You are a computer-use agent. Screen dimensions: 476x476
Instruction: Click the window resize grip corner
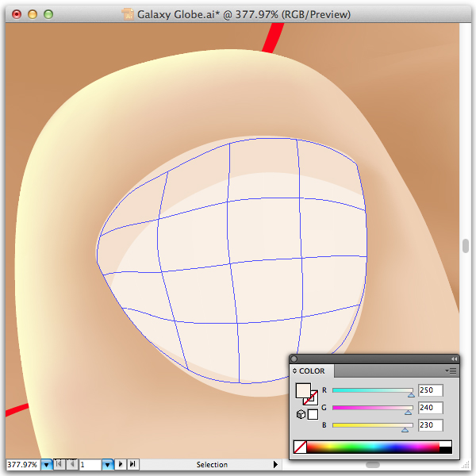coord(465,465)
